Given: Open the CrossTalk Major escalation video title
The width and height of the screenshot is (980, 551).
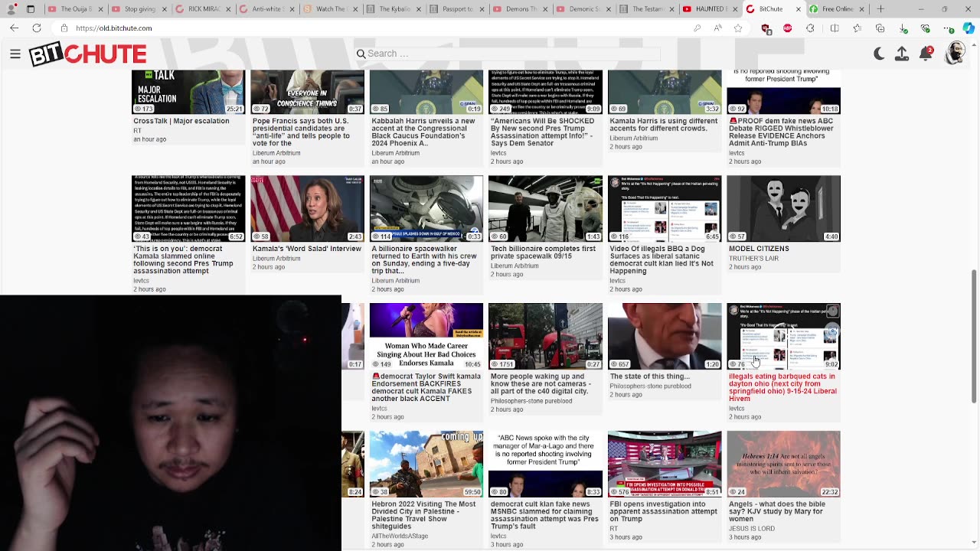Looking at the screenshot, I should coord(181,121).
